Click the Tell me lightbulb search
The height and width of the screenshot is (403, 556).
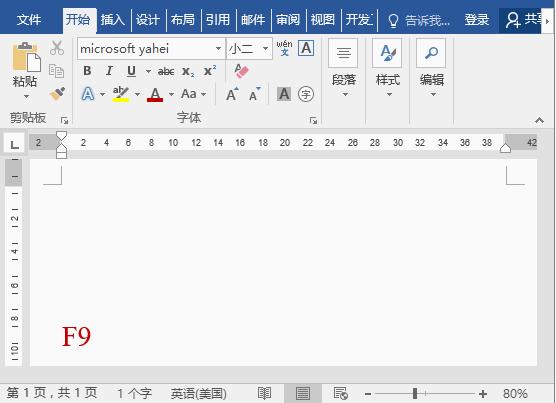418,20
